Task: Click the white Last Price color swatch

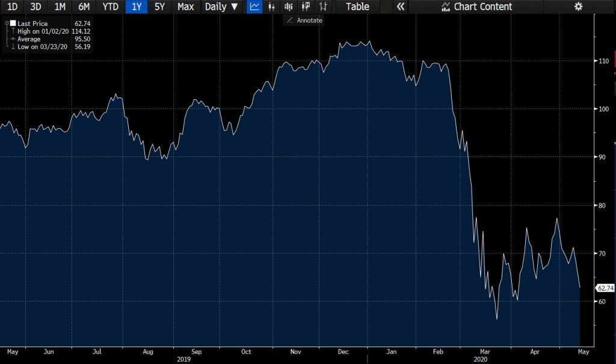Action: (13, 23)
